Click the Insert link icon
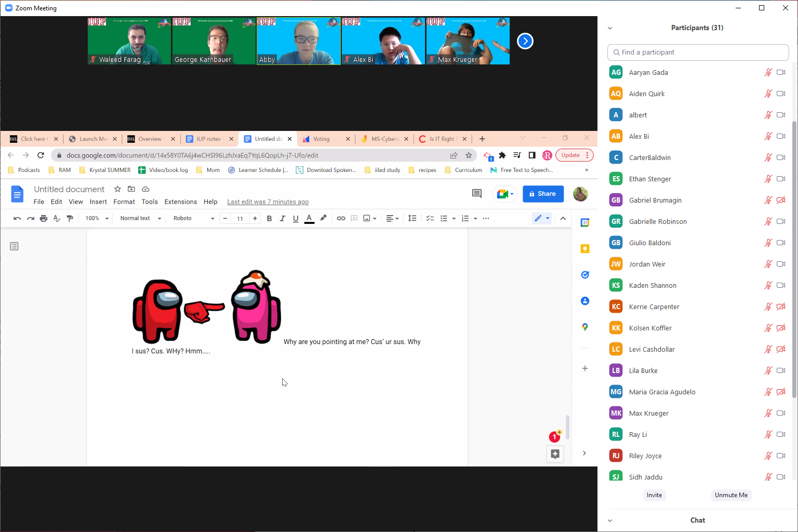 pyautogui.click(x=341, y=219)
